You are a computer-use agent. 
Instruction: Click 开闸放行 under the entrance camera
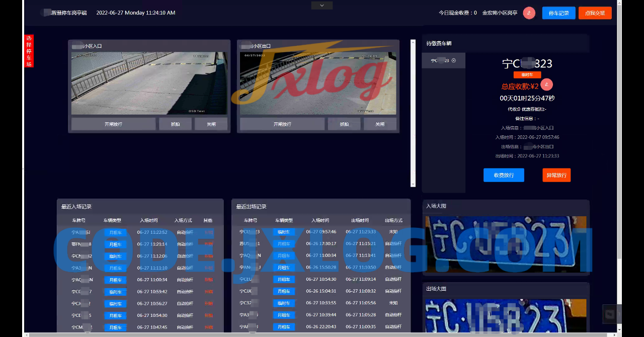[113, 124]
